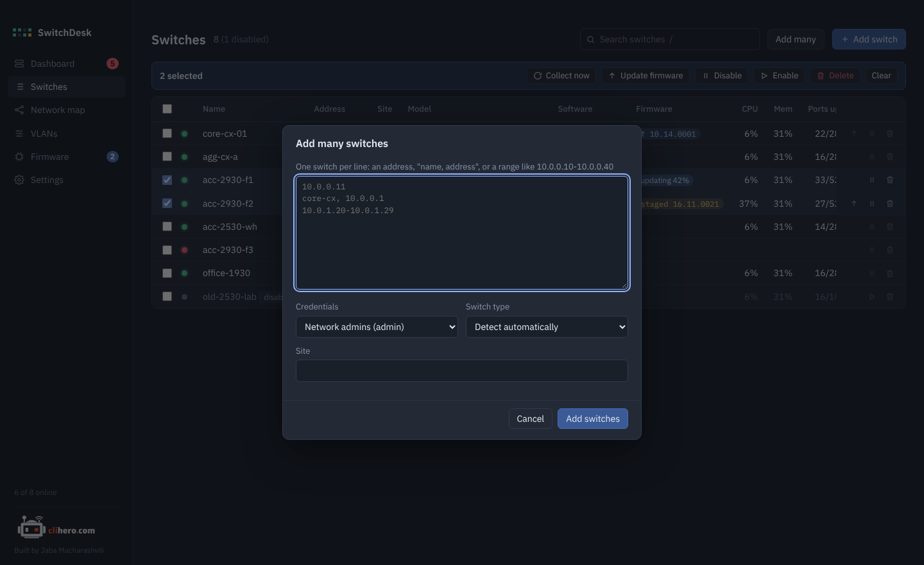This screenshot has height=565, width=924.
Task: Open Dashboard in the sidebar
Action: 66,64
